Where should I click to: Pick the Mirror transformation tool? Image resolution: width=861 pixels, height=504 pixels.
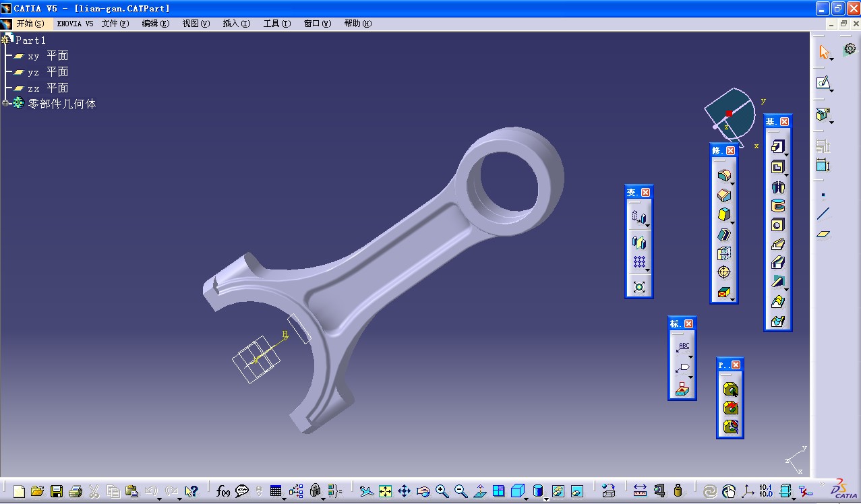639,242
